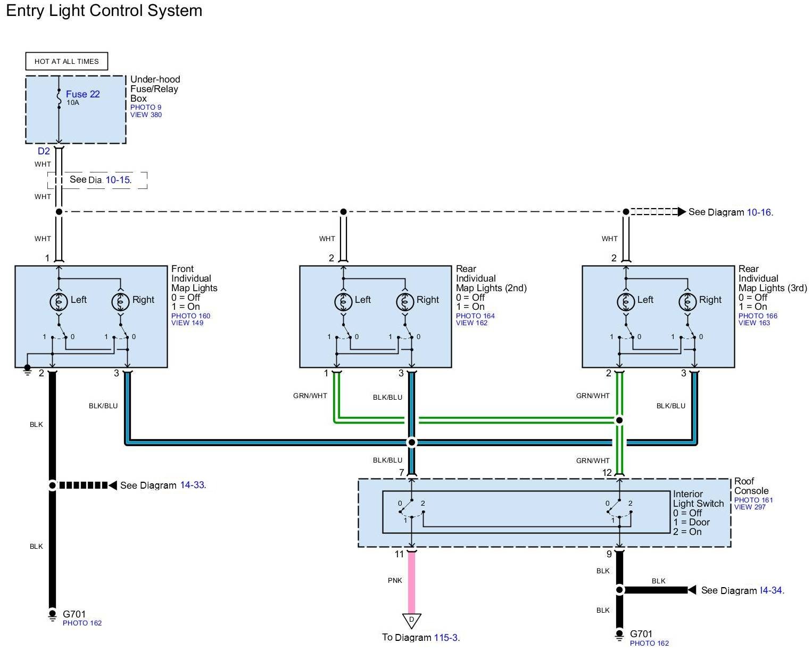Select the Right lamp in Rear Map Lights (3rd)
The height and width of the screenshot is (651, 812).
(x=687, y=302)
